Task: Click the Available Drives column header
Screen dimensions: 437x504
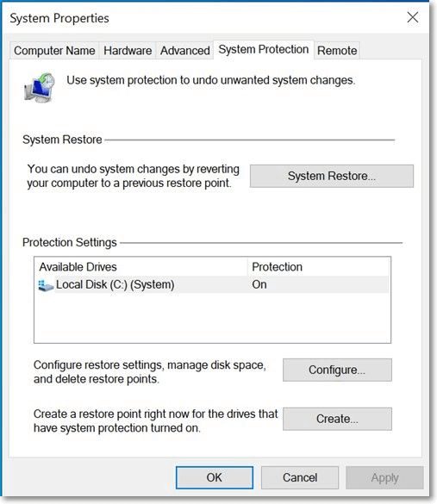Action: click(x=140, y=267)
